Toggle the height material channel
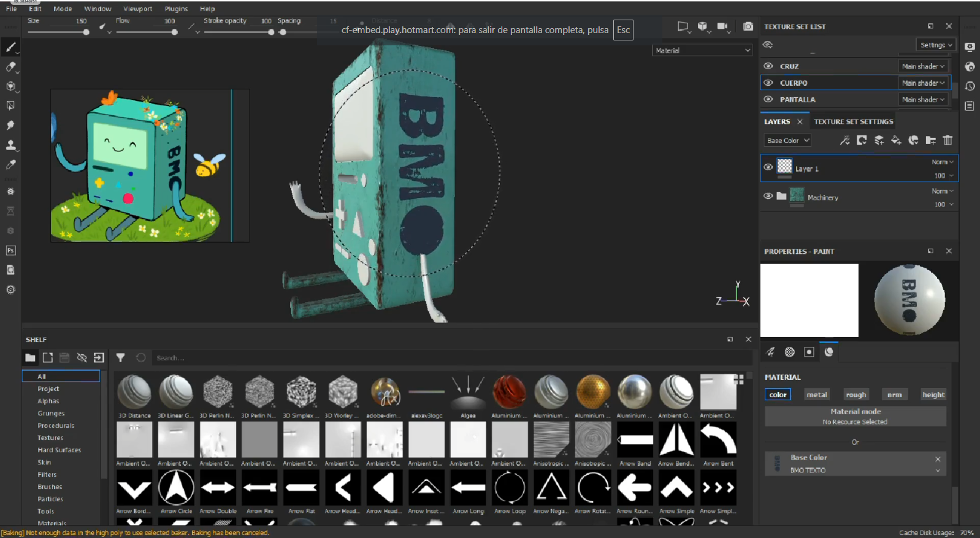This screenshot has height=538, width=980. pyautogui.click(x=933, y=395)
